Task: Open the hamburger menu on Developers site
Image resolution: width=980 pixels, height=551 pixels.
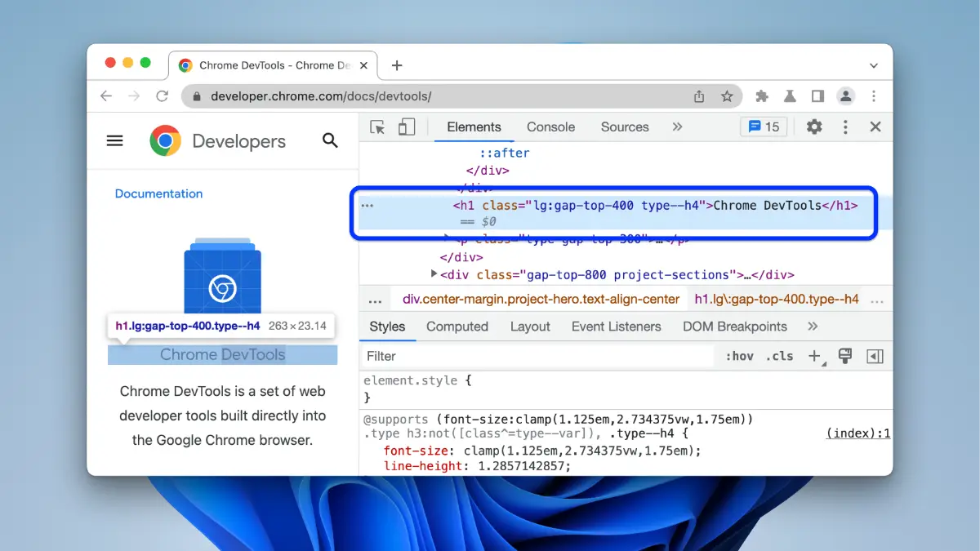Action: tap(115, 140)
